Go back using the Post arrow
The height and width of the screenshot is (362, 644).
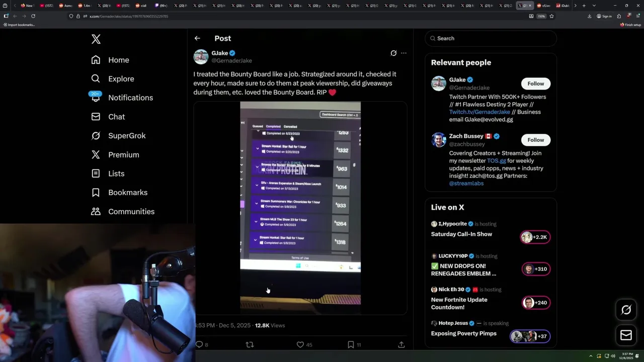pos(197,38)
